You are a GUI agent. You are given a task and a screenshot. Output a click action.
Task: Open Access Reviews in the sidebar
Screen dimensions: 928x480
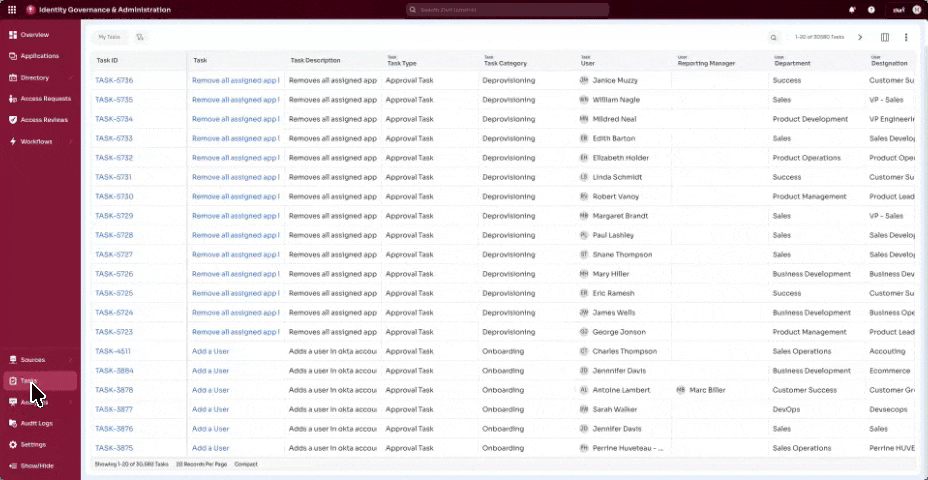(44, 120)
